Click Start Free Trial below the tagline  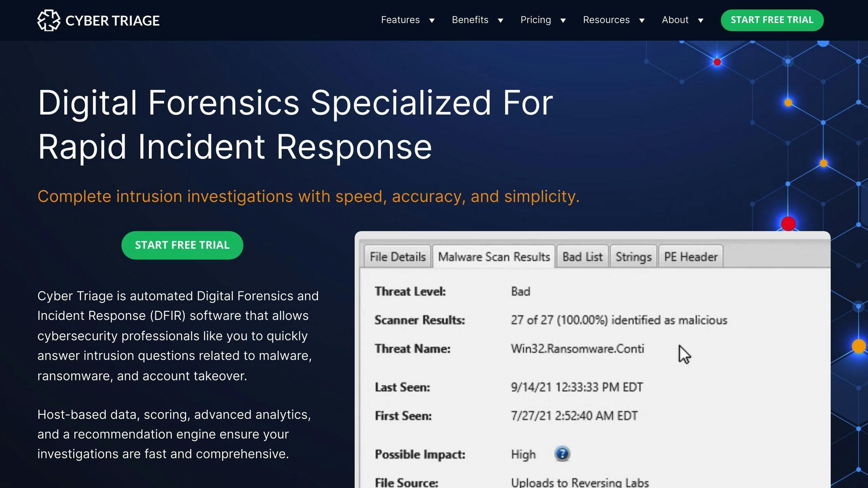tap(182, 245)
